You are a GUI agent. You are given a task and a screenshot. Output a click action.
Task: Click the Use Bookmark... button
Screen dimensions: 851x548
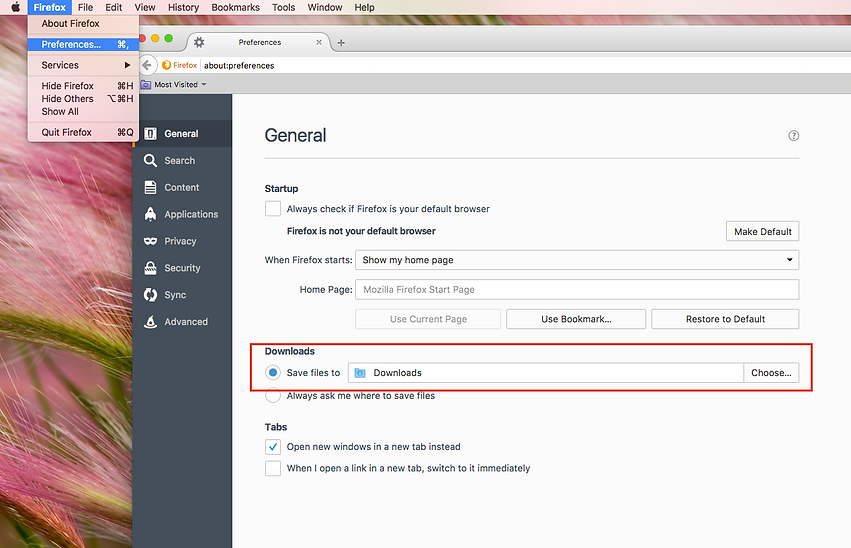click(576, 319)
